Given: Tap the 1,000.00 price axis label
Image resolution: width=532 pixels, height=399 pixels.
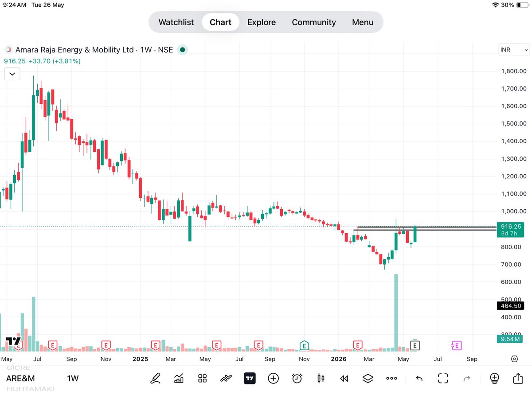Looking at the screenshot, I should pyautogui.click(x=513, y=211).
